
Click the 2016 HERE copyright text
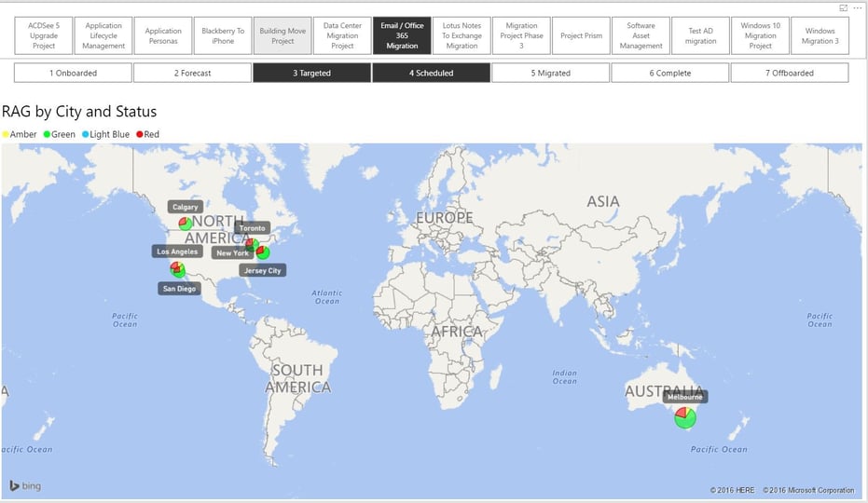[732, 490]
